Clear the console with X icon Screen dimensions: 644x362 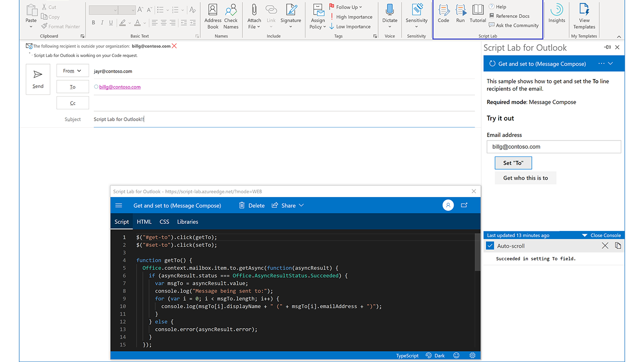(605, 246)
